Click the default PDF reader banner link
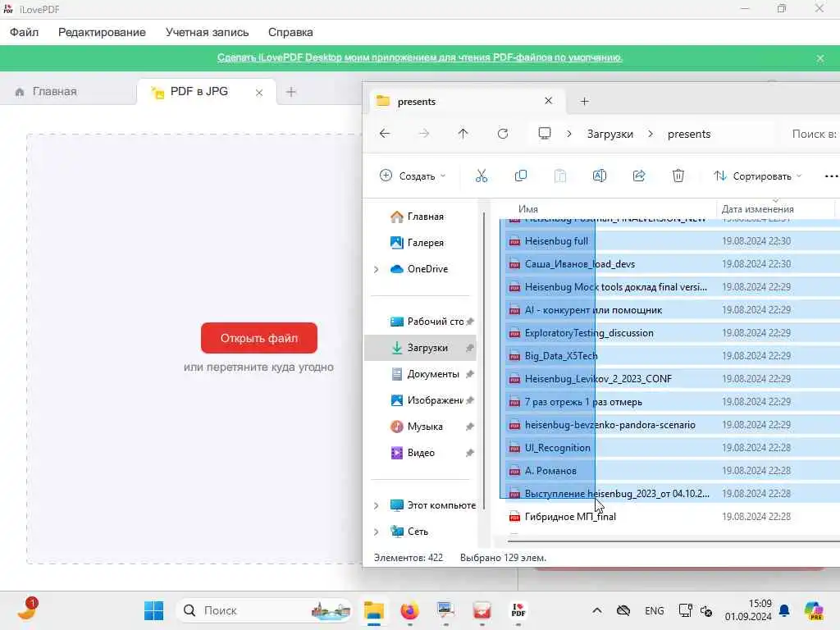Image resolution: width=840 pixels, height=630 pixels. click(419, 57)
